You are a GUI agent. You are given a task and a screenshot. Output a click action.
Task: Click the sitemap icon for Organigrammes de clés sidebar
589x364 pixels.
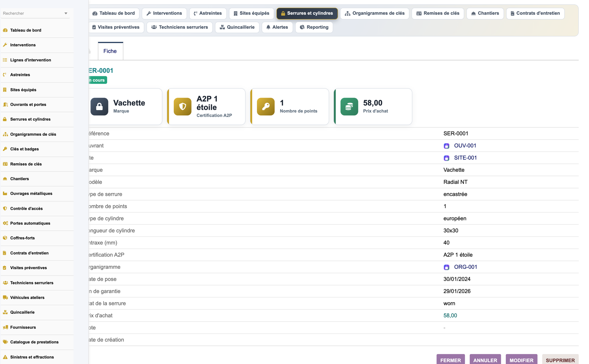[x=5, y=134]
